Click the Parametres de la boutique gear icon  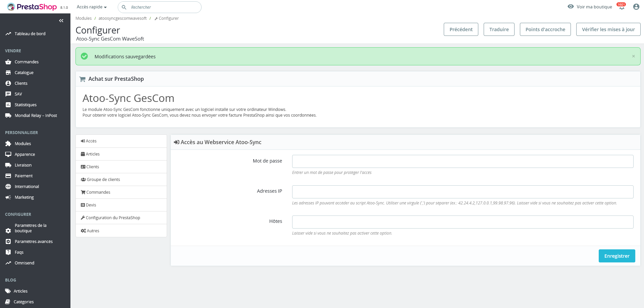coord(8,231)
